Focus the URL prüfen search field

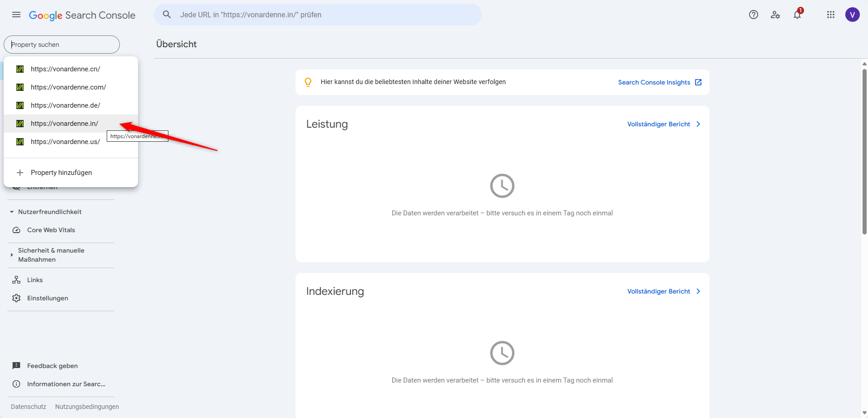[318, 15]
